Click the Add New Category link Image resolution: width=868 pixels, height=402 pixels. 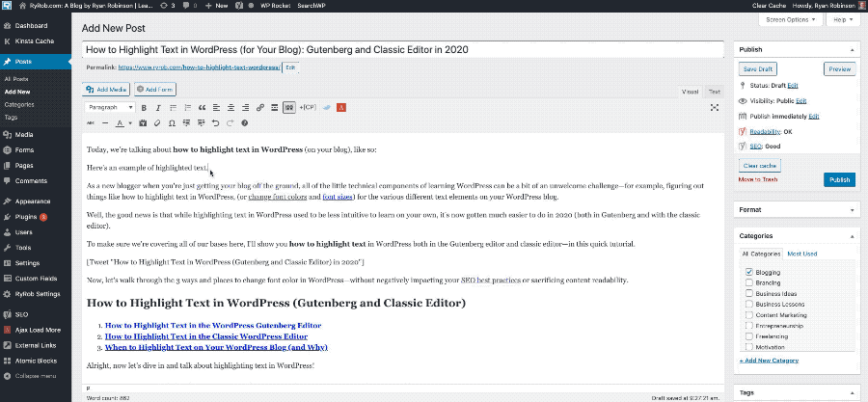[769, 361]
